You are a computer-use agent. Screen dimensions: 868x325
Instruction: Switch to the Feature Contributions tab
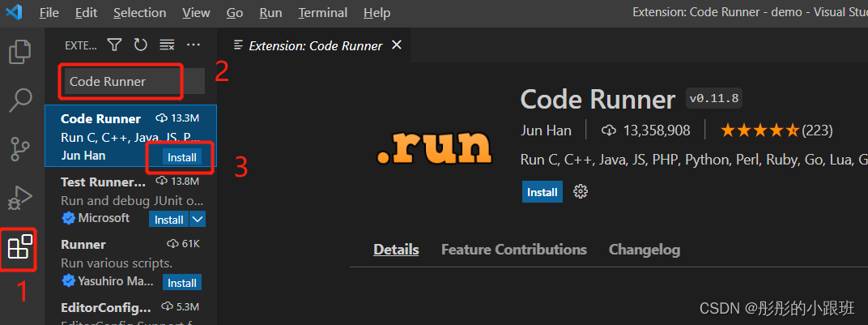click(513, 250)
